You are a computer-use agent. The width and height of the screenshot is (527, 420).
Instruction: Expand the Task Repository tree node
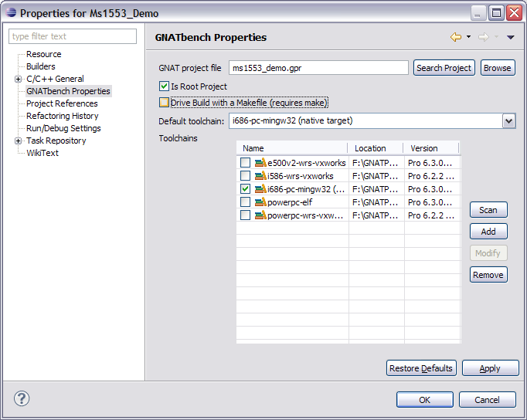pos(18,141)
